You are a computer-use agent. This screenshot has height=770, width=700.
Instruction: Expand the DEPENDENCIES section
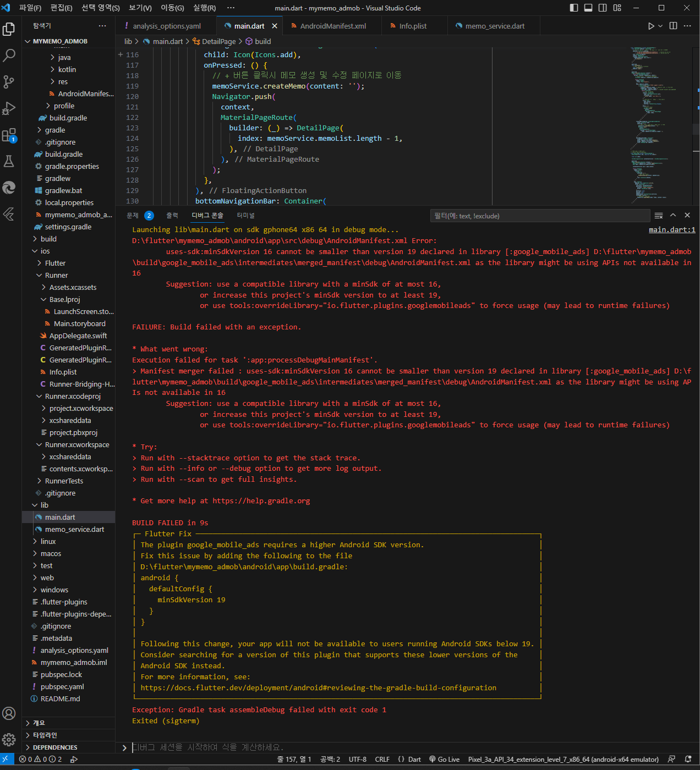click(55, 747)
